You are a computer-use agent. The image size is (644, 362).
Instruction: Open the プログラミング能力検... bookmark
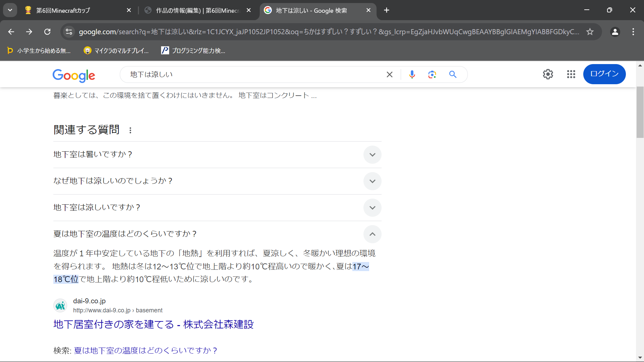click(x=193, y=51)
